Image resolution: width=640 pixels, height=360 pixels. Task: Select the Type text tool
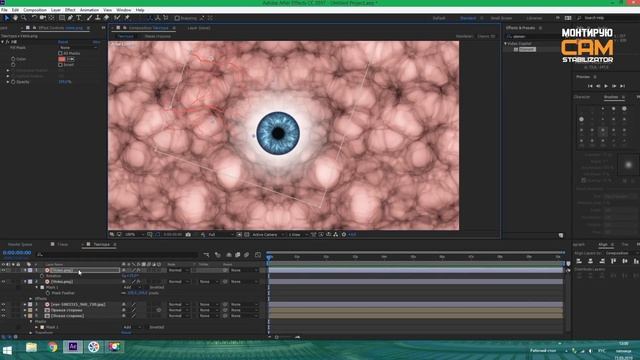click(79, 18)
